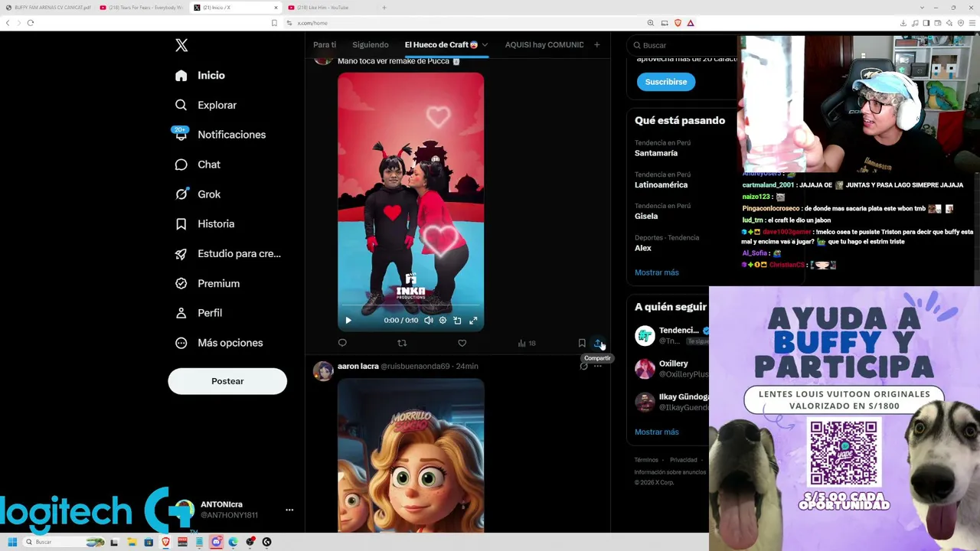Open the Latinoamérica trending topic
This screenshot has width=980, height=551.
[661, 184]
